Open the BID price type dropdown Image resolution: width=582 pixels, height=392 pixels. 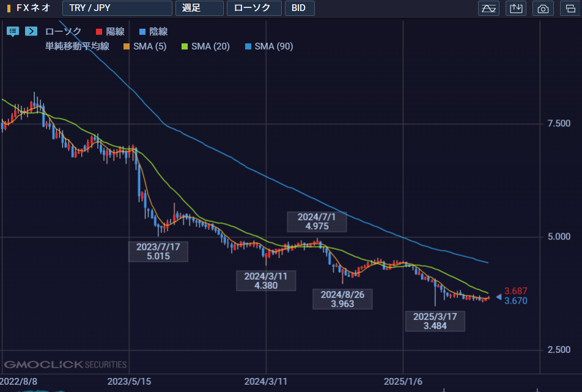point(300,8)
